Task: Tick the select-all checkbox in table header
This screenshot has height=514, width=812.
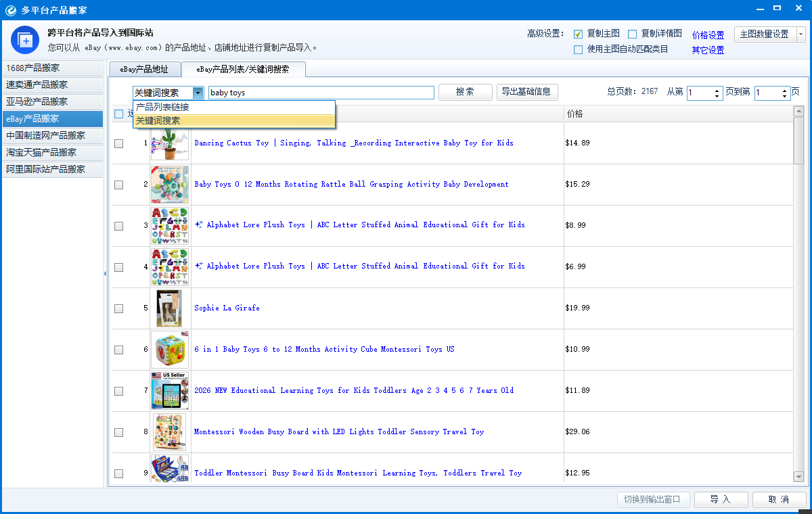Action: click(119, 114)
